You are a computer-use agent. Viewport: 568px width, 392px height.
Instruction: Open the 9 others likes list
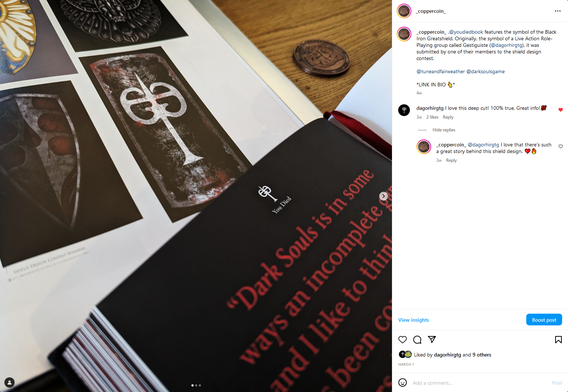point(482,355)
